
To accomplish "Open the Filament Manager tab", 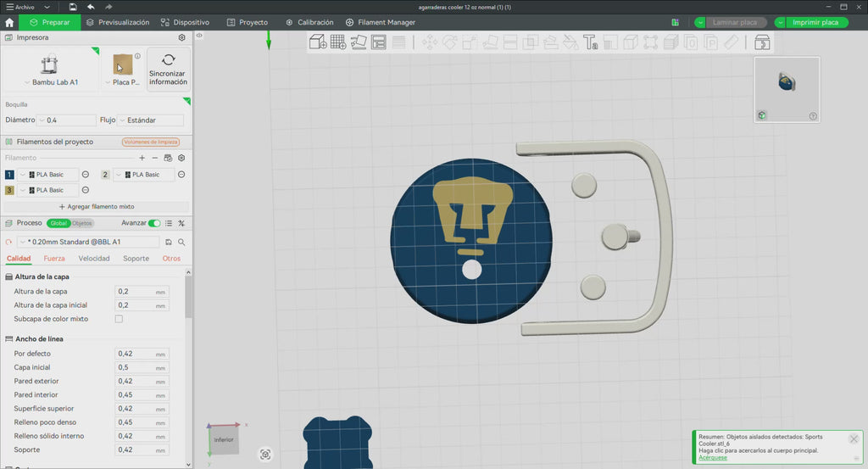I will [x=381, y=23].
